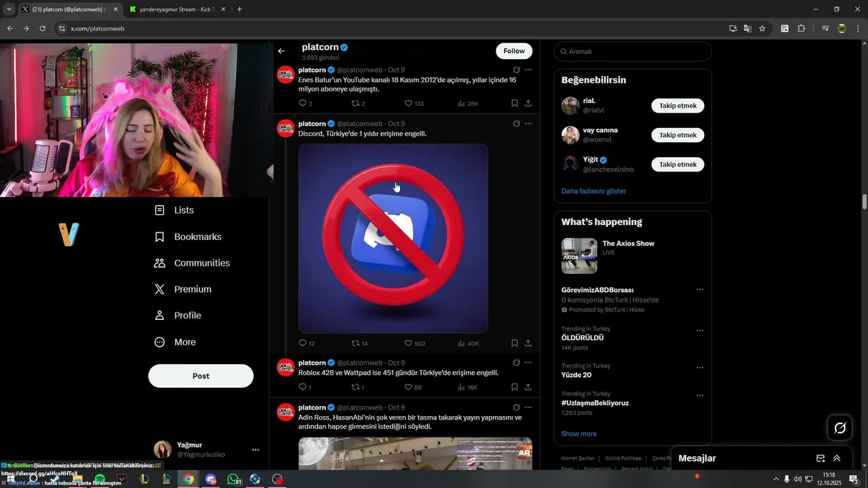Open Windows notification center icon
The height and width of the screenshot is (488, 868).
coord(854,479)
